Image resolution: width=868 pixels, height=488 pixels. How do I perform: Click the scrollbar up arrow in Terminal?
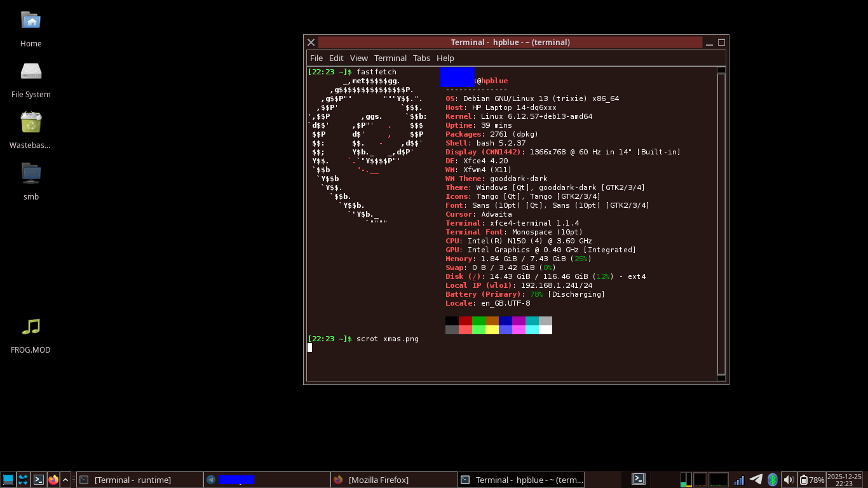(721, 70)
